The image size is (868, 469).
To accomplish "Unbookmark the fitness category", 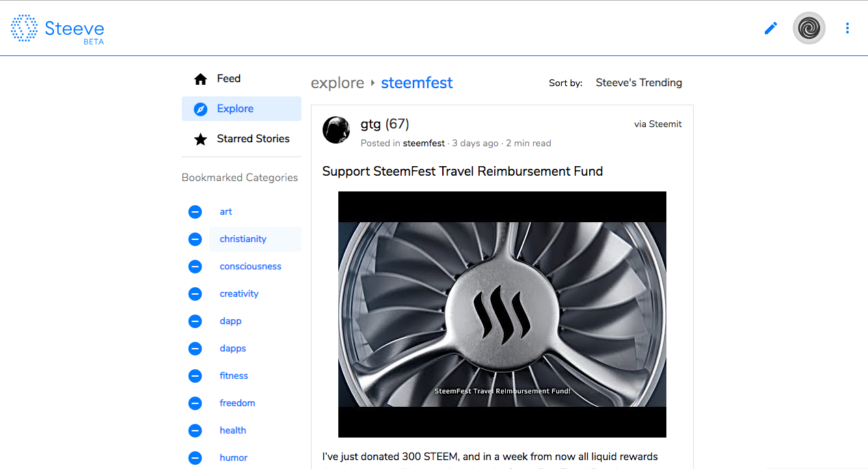I will pos(195,375).
